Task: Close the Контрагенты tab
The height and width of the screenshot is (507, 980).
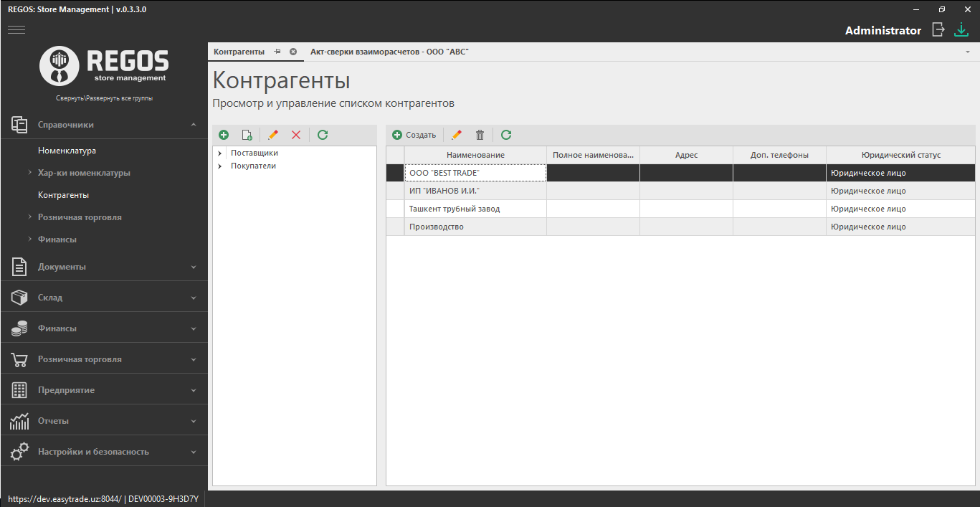Action: tap(293, 52)
